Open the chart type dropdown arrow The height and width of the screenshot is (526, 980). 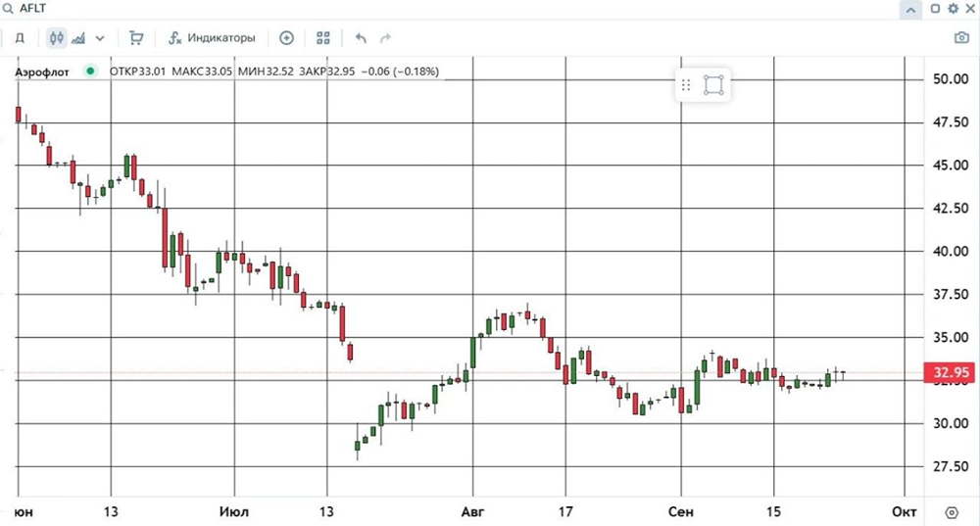click(100, 39)
